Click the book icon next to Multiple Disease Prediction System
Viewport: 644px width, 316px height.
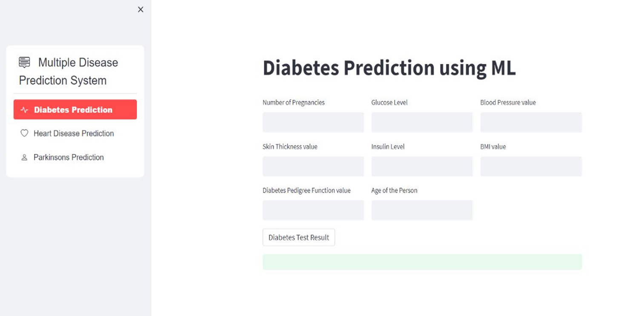24,62
